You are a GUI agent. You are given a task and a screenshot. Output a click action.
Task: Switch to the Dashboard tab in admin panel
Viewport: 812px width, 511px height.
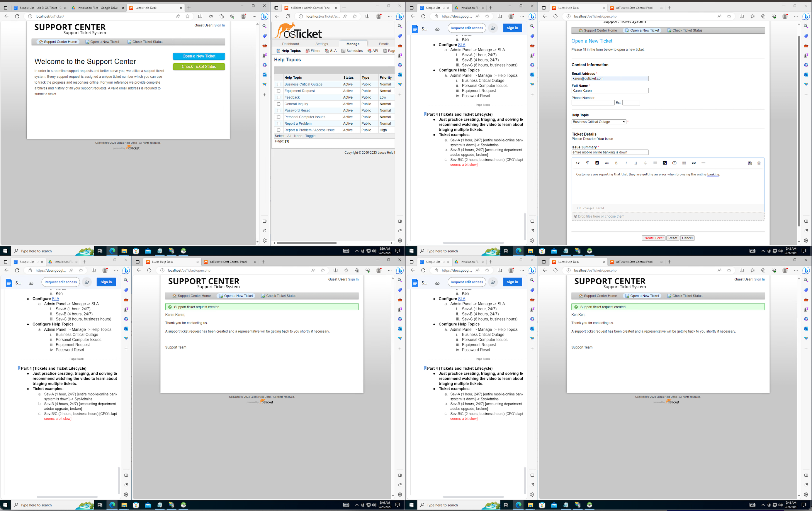[290, 43]
